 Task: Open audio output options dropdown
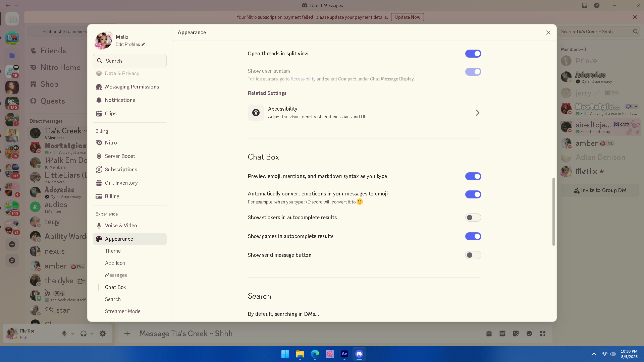tap(92, 334)
